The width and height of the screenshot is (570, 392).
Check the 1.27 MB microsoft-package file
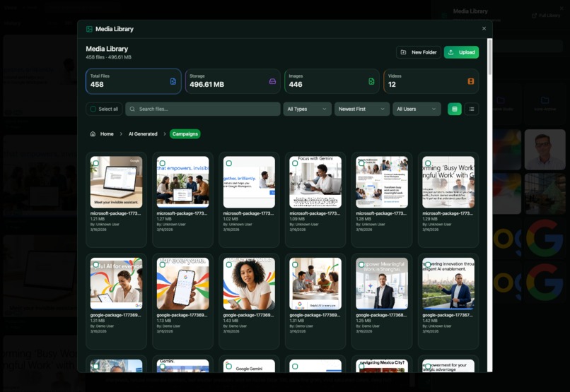pyautogui.click(x=163, y=163)
